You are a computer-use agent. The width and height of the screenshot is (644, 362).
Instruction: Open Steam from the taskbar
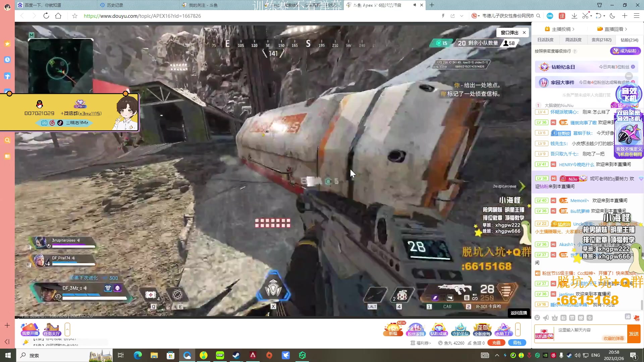(x=236, y=355)
